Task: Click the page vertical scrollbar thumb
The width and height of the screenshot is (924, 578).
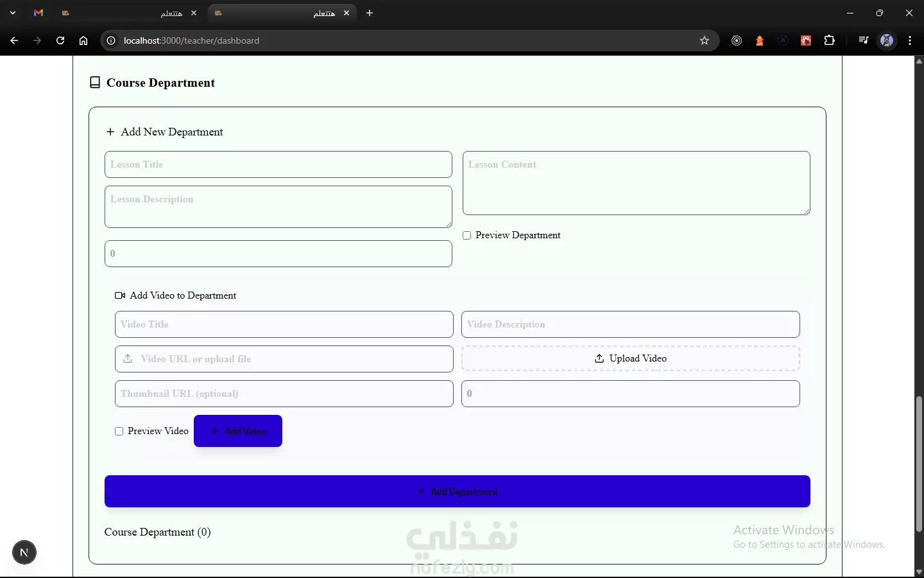Action: [x=919, y=464]
